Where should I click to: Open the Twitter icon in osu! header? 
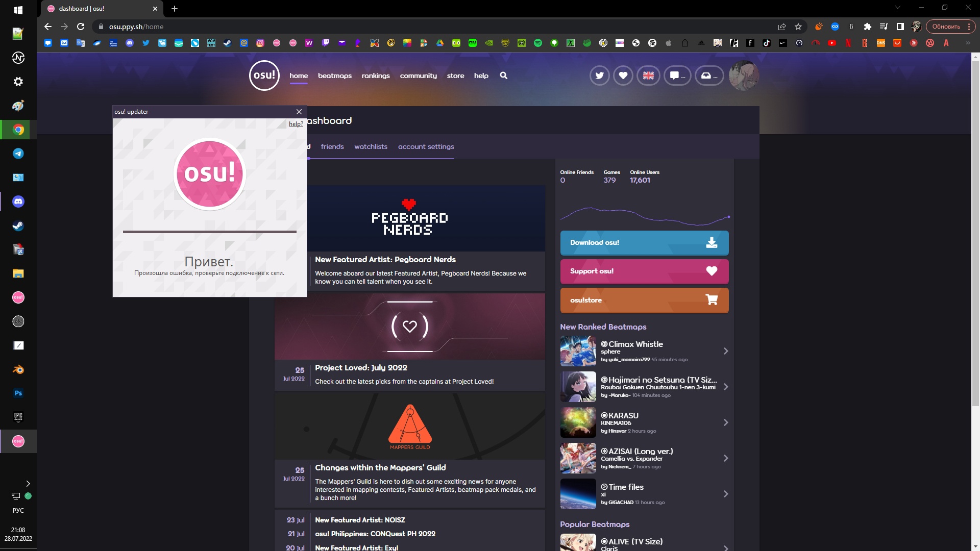[599, 76]
